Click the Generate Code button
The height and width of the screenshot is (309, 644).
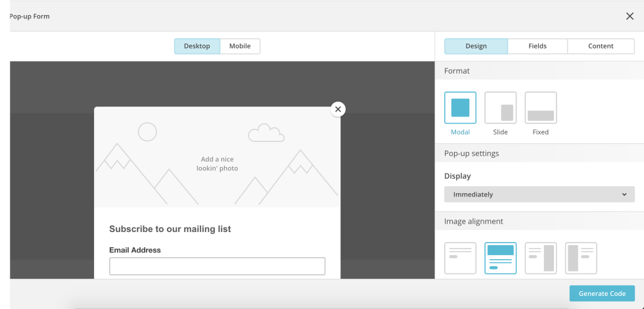(x=602, y=293)
